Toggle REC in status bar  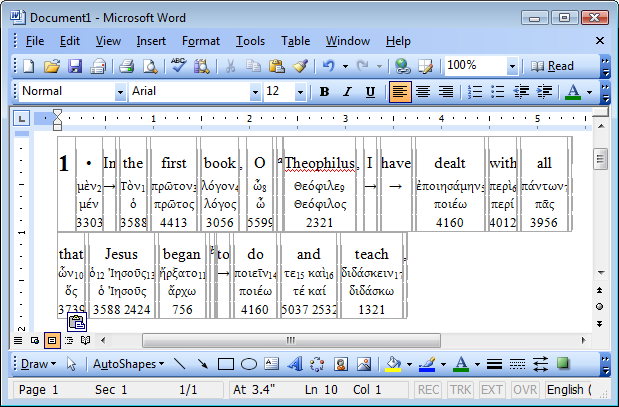428,390
